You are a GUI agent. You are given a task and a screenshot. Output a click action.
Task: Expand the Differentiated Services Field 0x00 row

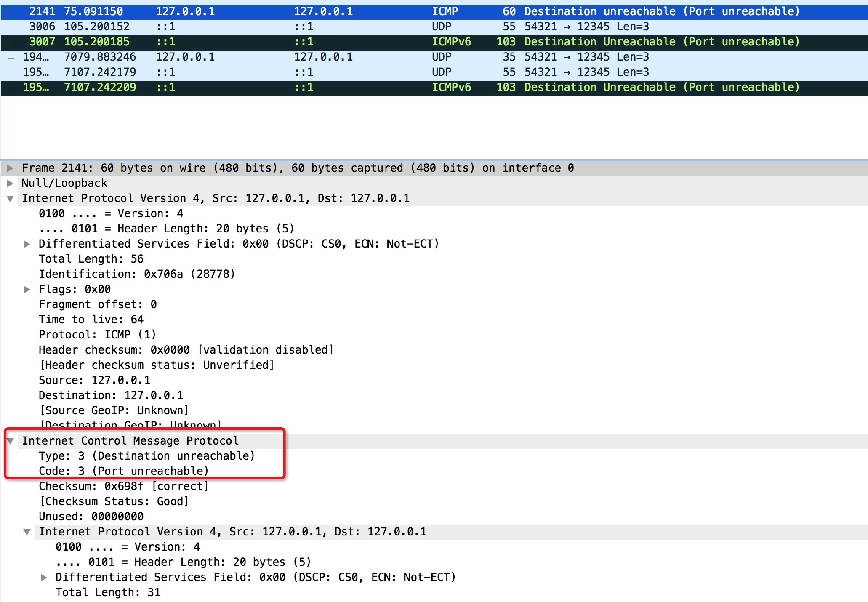tap(27, 244)
